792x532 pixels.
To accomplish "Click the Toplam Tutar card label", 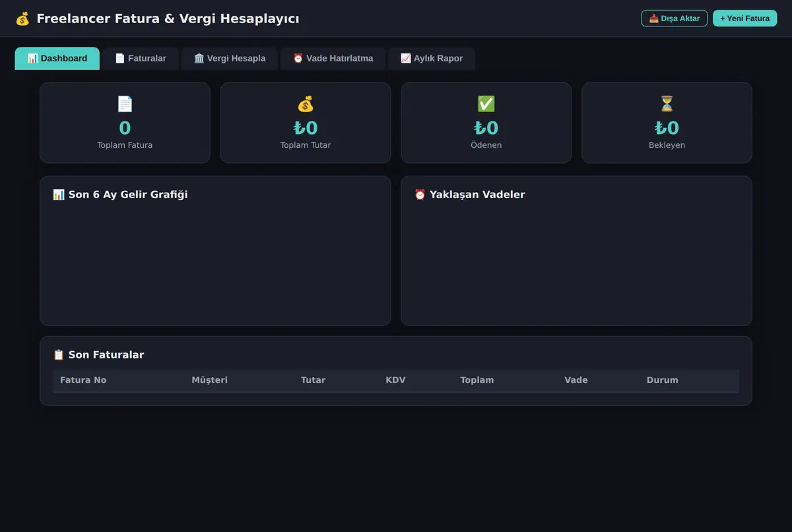I will pyautogui.click(x=306, y=145).
